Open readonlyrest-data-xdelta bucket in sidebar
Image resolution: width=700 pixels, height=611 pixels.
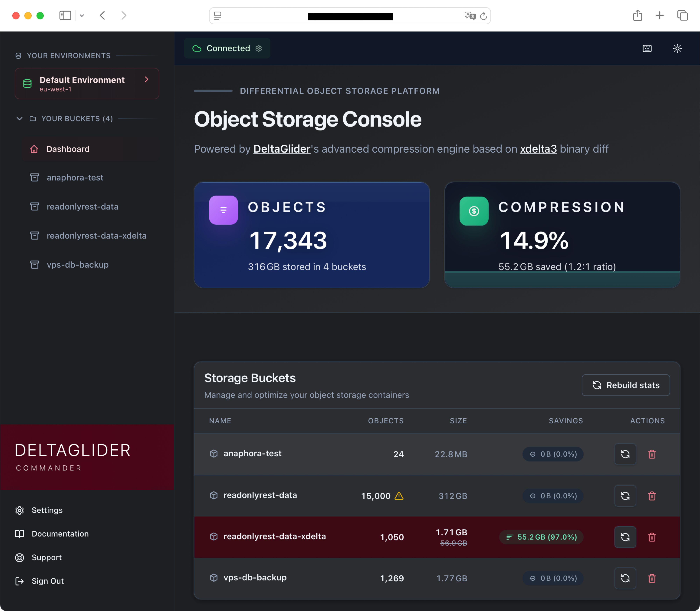(96, 236)
